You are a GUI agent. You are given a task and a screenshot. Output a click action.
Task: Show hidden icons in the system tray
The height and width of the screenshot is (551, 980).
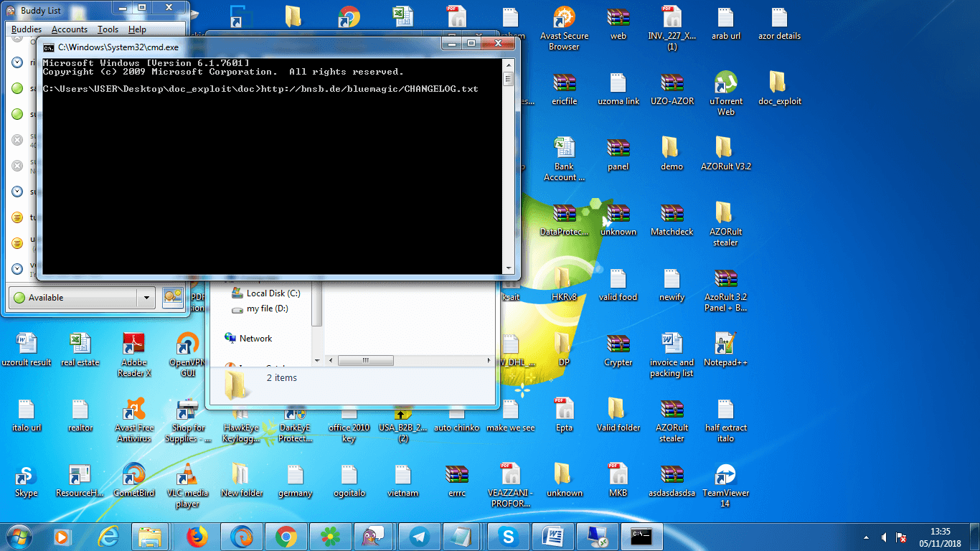point(866,537)
